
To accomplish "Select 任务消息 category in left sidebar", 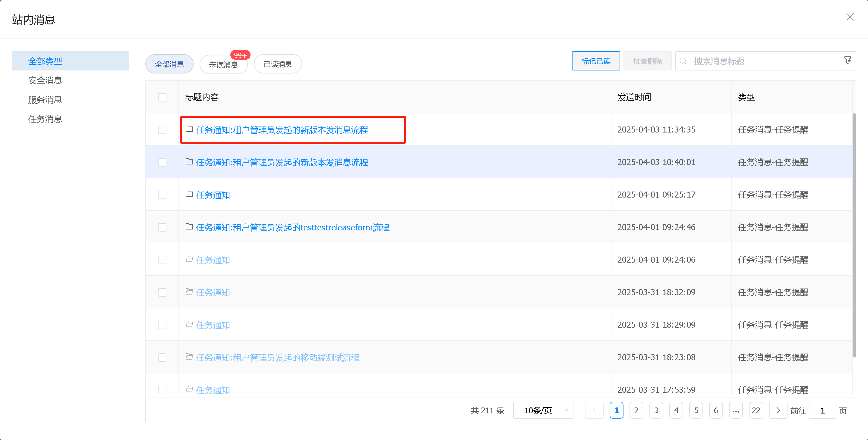I will coord(45,119).
